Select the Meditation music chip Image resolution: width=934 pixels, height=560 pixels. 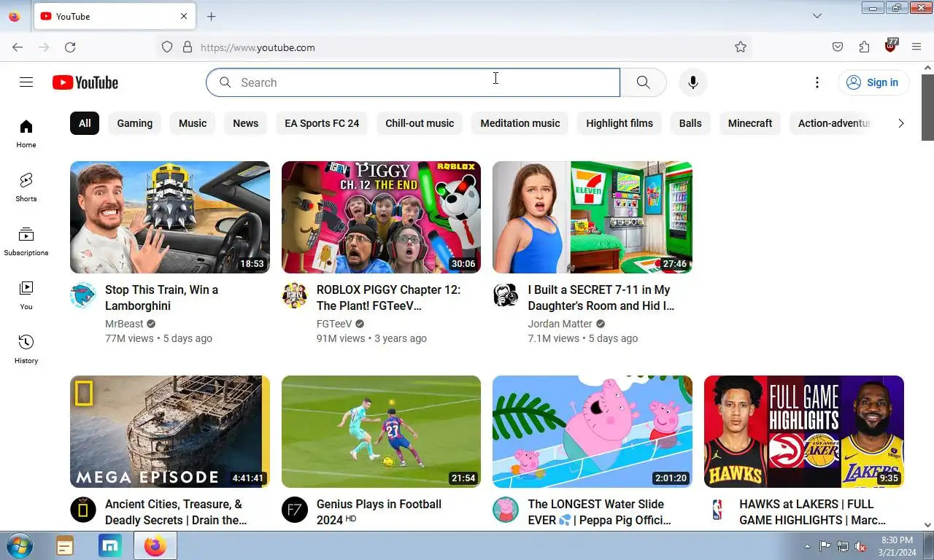(520, 123)
